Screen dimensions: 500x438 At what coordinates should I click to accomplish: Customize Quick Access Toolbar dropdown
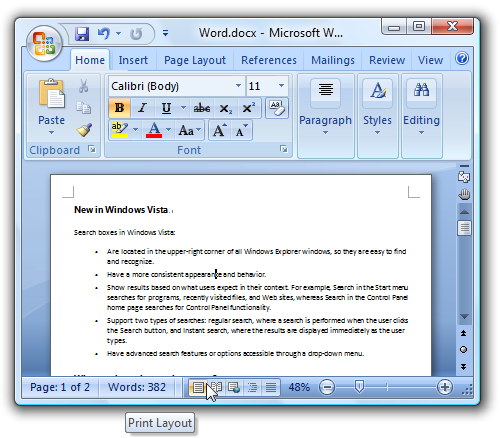(x=165, y=33)
